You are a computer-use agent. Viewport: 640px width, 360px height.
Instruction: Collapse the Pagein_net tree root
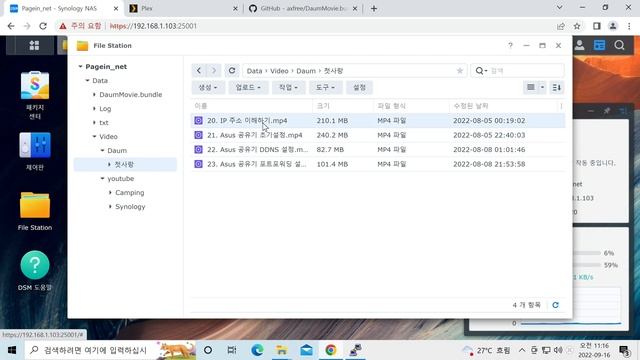(80, 67)
